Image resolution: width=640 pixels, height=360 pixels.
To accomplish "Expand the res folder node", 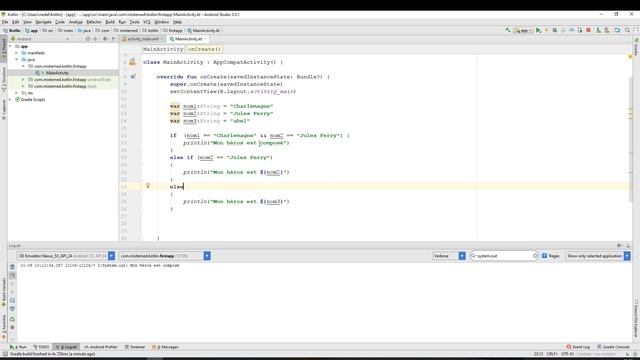I will (x=17, y=93).
